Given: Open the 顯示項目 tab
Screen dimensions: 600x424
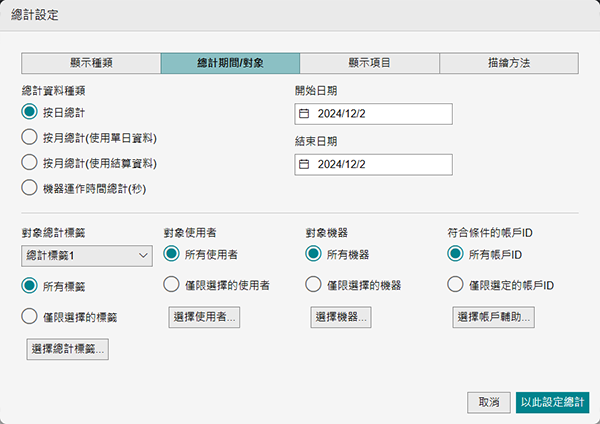Looking at the screenshot, I should click(370, 62).
